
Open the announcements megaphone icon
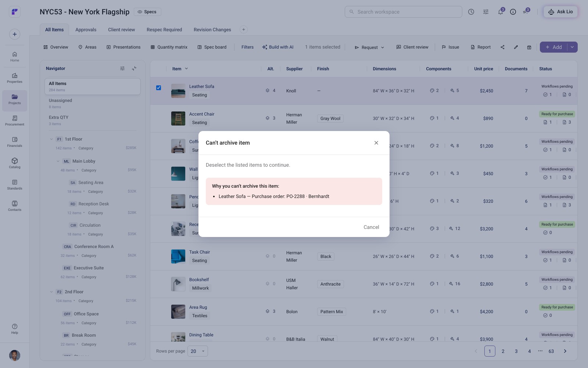coord(526,12)
